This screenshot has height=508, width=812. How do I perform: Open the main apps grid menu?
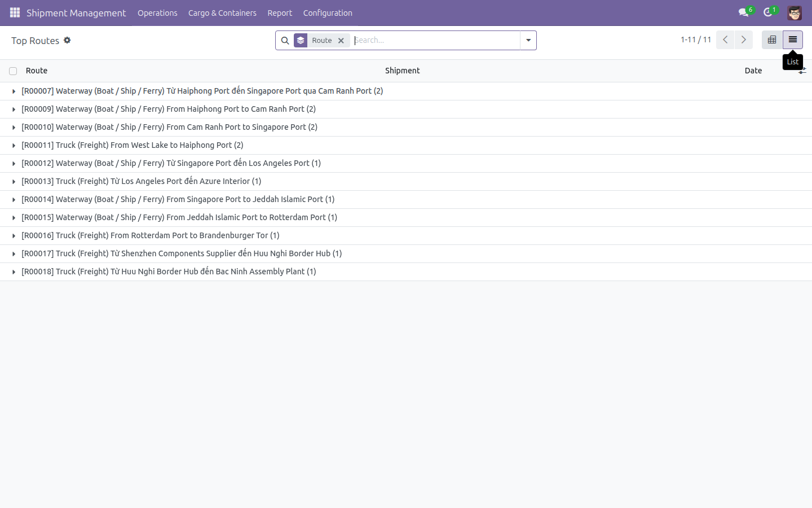click(x=15, y=12)
